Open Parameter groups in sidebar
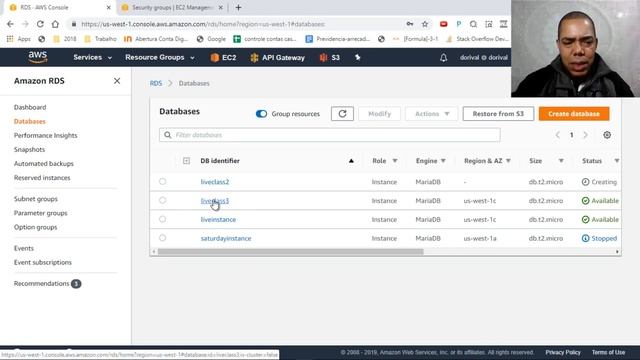 coord(40,213)
